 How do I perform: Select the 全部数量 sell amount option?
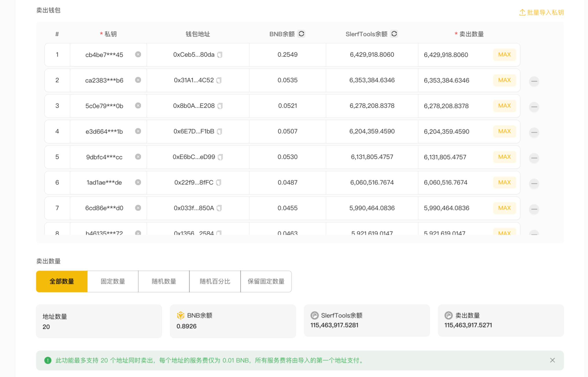[62, 281]
